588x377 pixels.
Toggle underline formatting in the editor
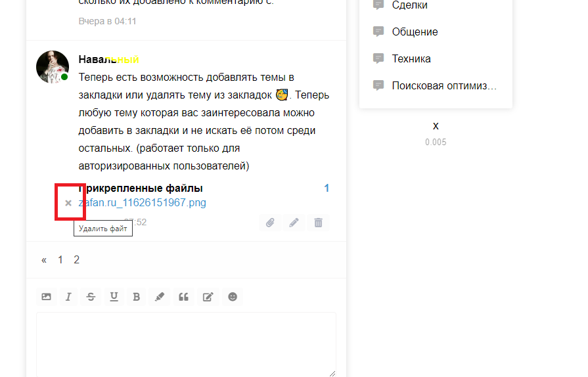[x=114, y=297]
